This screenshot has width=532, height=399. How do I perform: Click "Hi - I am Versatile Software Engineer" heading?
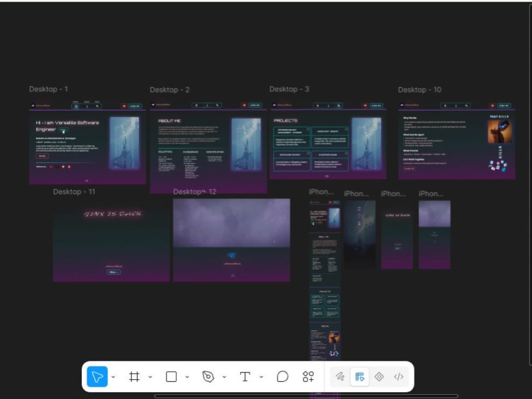point(67,126)
